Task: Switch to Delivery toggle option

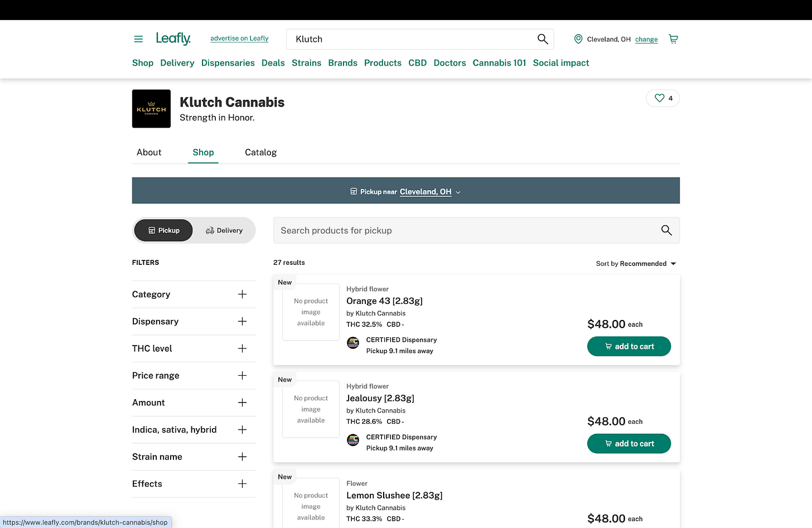Action: click(224, 230)
